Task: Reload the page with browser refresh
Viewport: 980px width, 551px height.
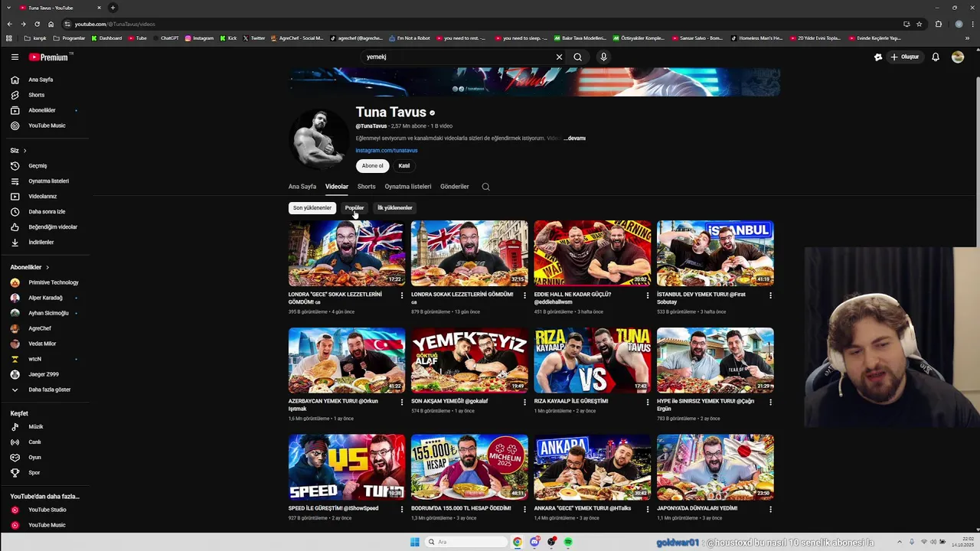Action: [37, 24]
